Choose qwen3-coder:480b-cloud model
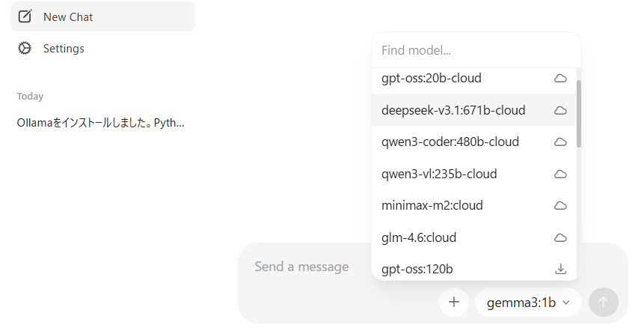This screenshot has width=644, height=331. pos(450,142)
